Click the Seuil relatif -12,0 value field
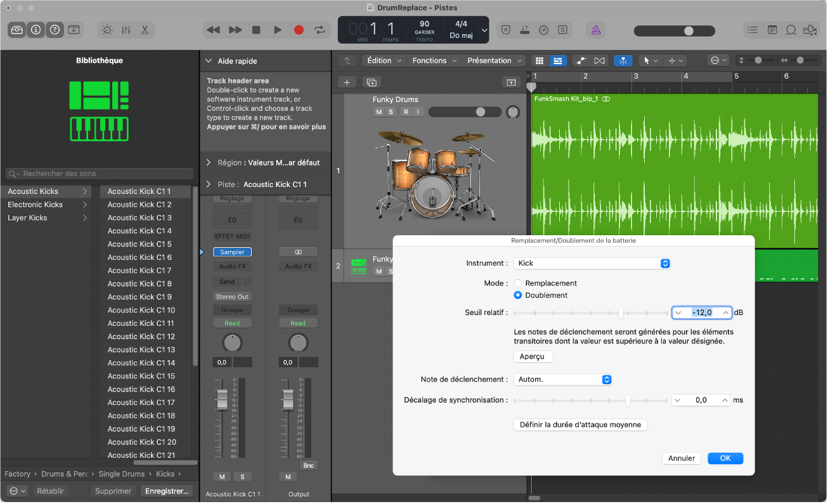Viewport: 828px width, 504px height. 702,313
